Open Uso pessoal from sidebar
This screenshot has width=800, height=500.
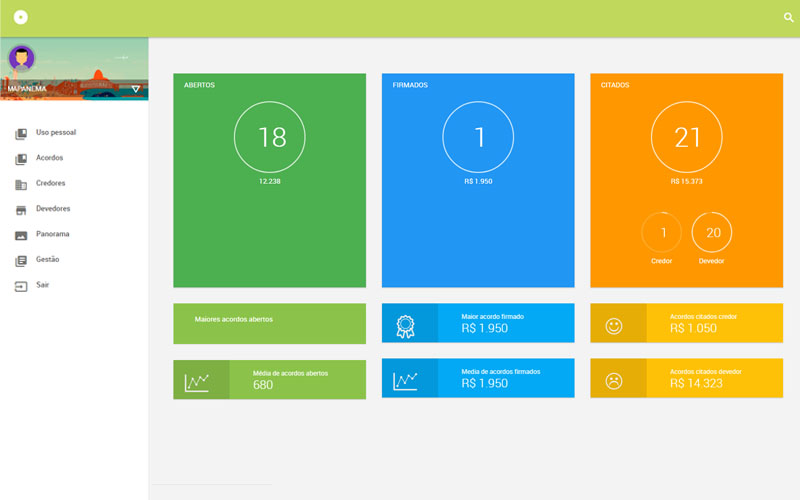55,132
